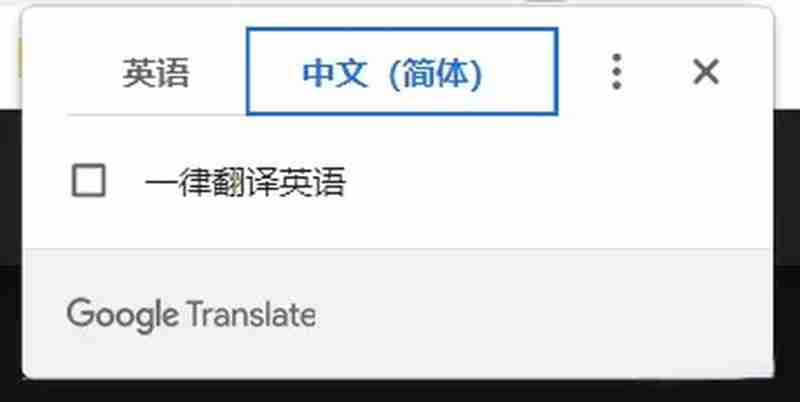800x402 pixels.
Task: Click the blue-outlined target language tab
Action: pyautogui.click(x=402, y=71)
